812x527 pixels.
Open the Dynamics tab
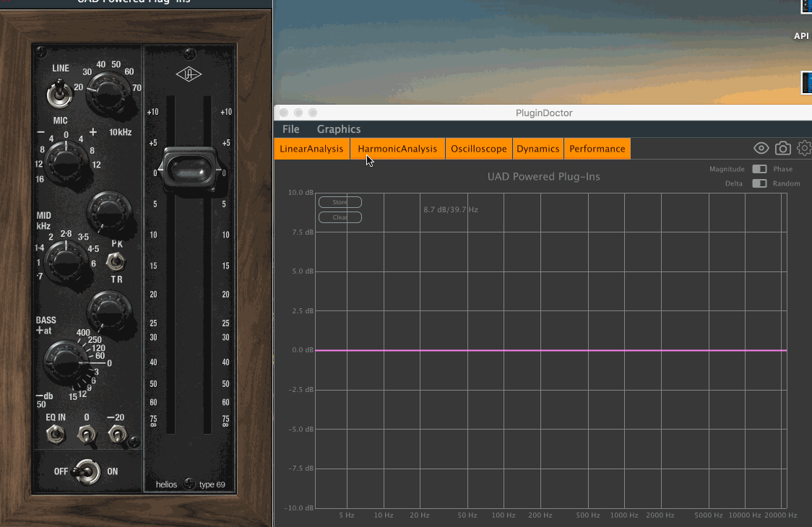pyautogui.click(x=537, y=149)
